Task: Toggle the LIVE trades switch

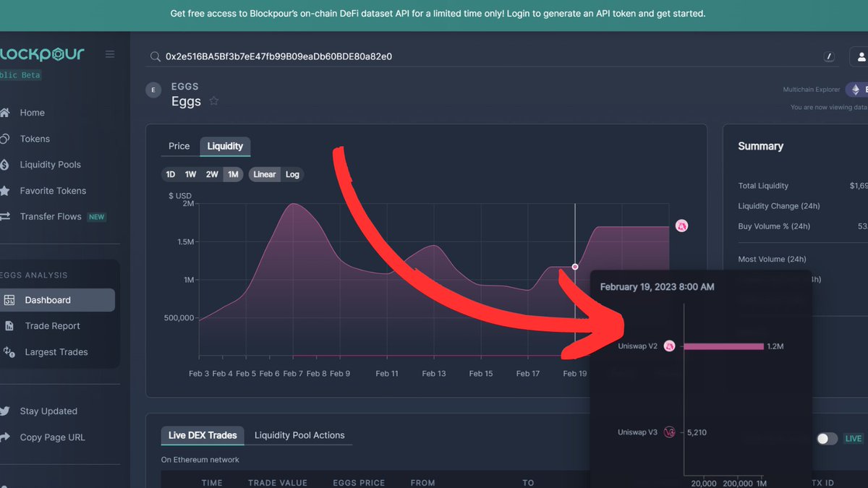Action: [827, 439]
